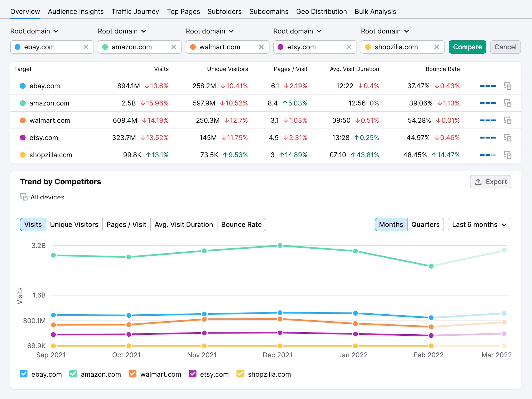Edit the walmart.com domain input field
This screenshot has width=532, height=399.
[x=227, y=47]
